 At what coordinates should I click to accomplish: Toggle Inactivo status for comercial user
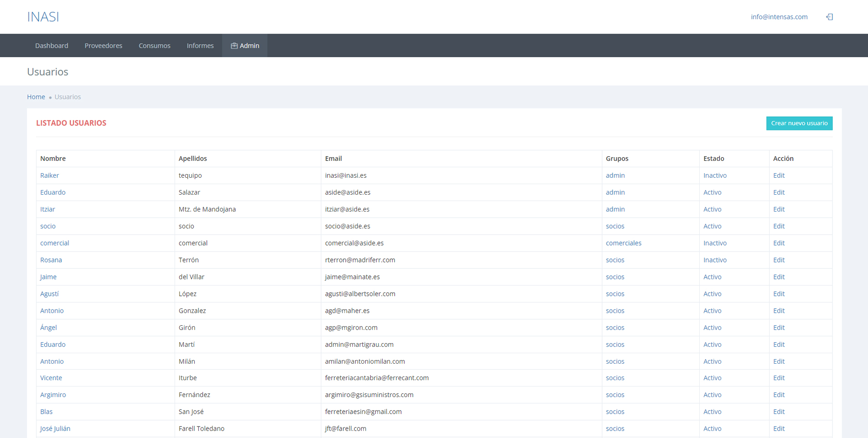pos(715,243)
